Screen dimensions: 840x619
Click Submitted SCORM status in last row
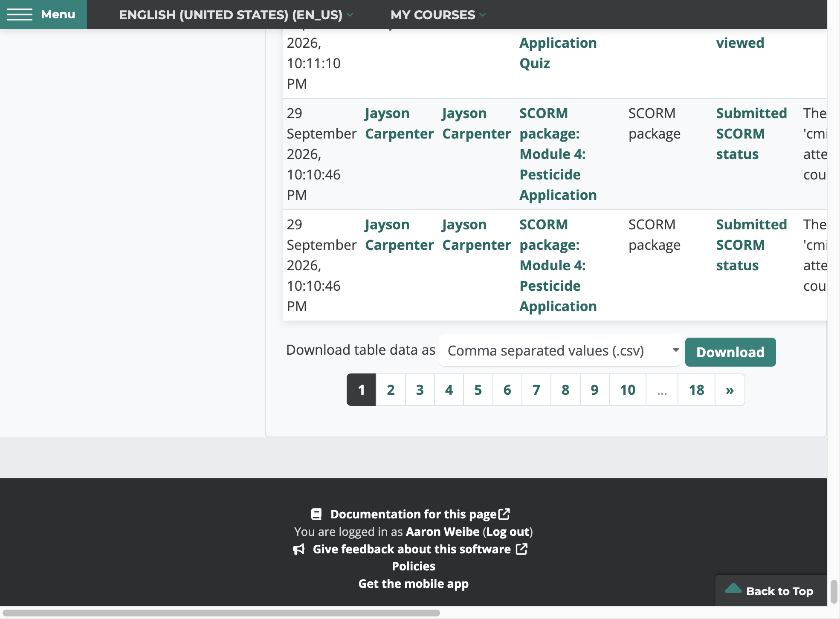(751, 245)
